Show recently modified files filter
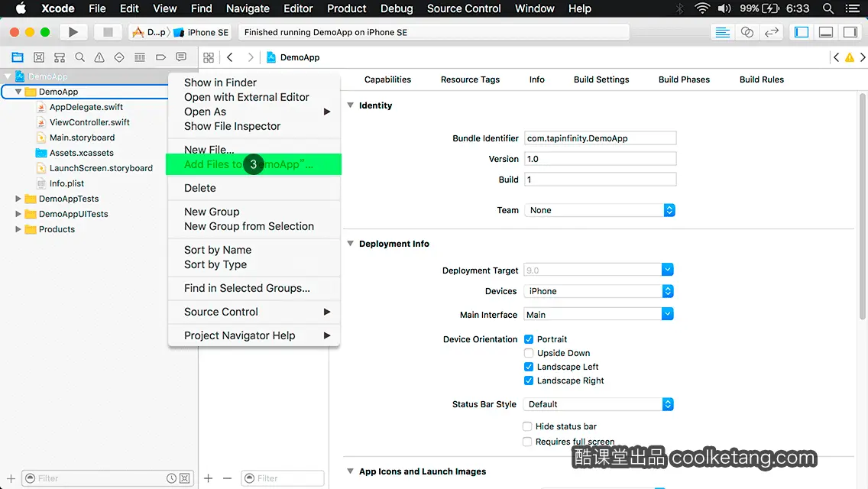The height and width of the screenshot is (489, 868). 172,478
